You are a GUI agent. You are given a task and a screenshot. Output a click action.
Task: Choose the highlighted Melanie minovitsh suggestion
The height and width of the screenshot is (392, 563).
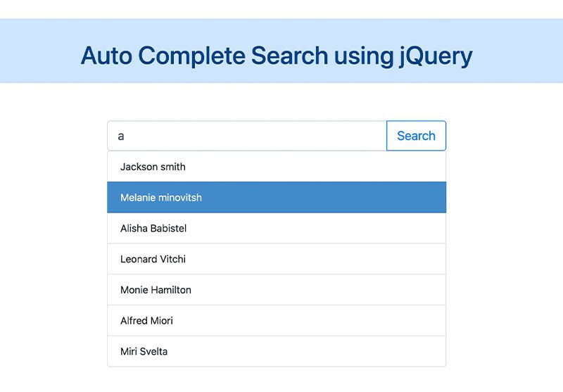[x=277, y=198]
